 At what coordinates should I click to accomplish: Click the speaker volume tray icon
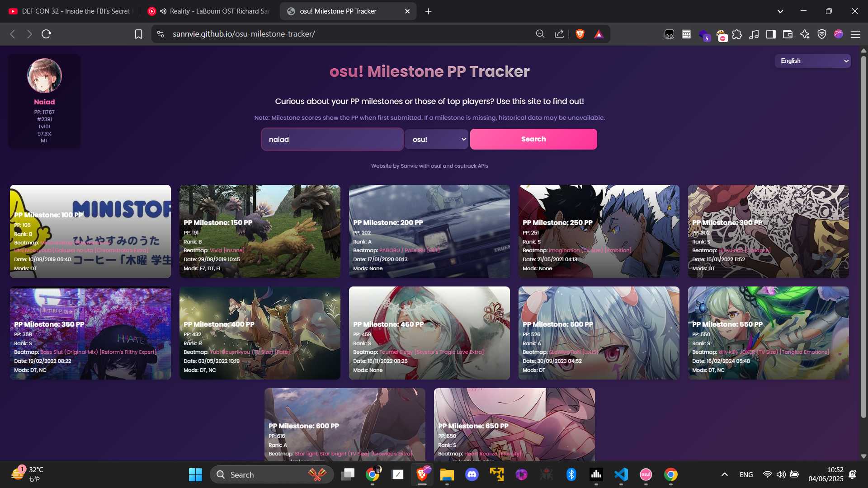(781, 474)
